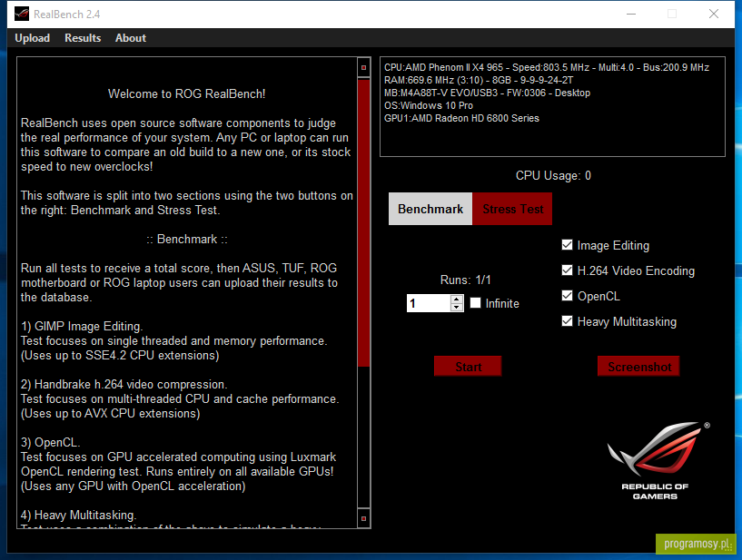Click the OS Windows 10 Pro line
This screenshot has width=742, height=560.
click(x=429, y=105)
